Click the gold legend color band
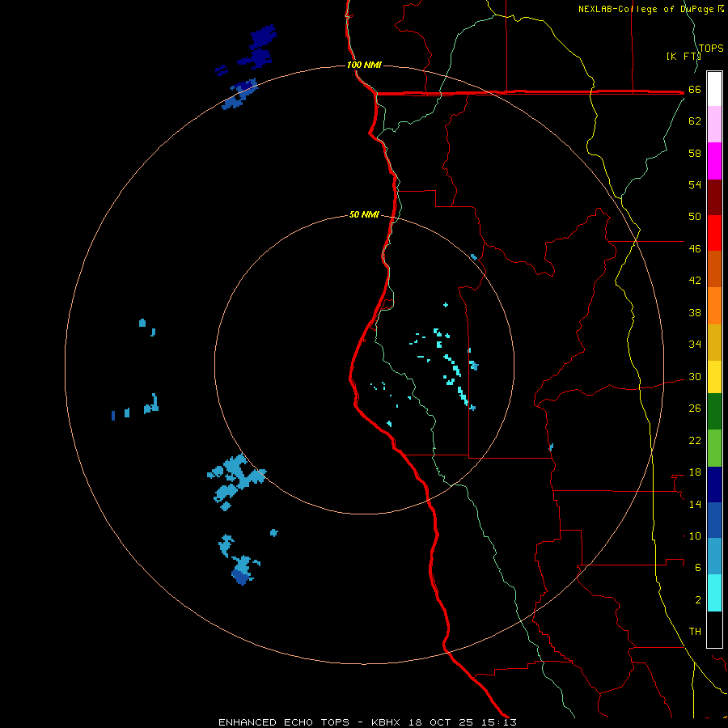 (714, 342)
